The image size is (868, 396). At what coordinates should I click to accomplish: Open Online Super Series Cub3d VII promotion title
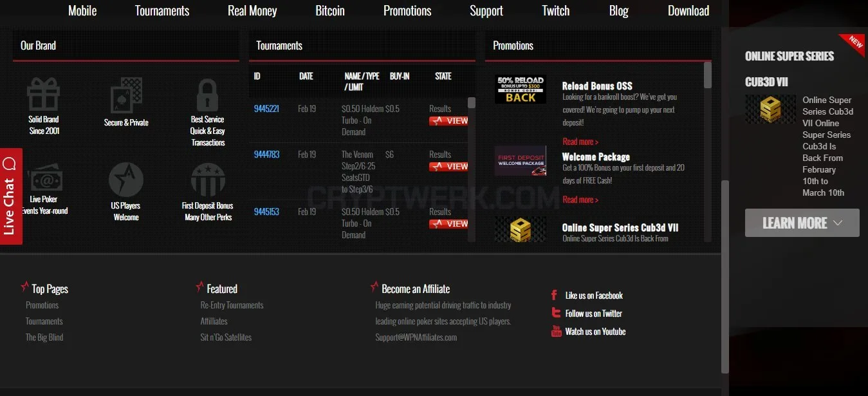coord(620,227)
